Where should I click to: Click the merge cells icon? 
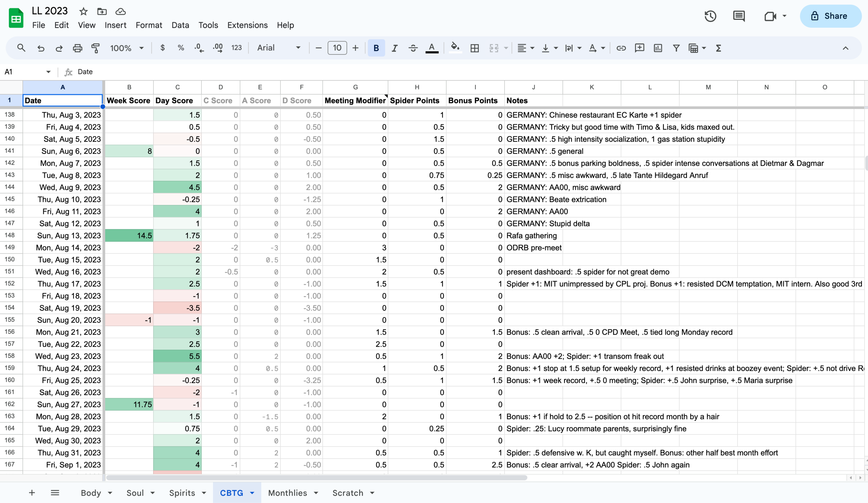494,48
